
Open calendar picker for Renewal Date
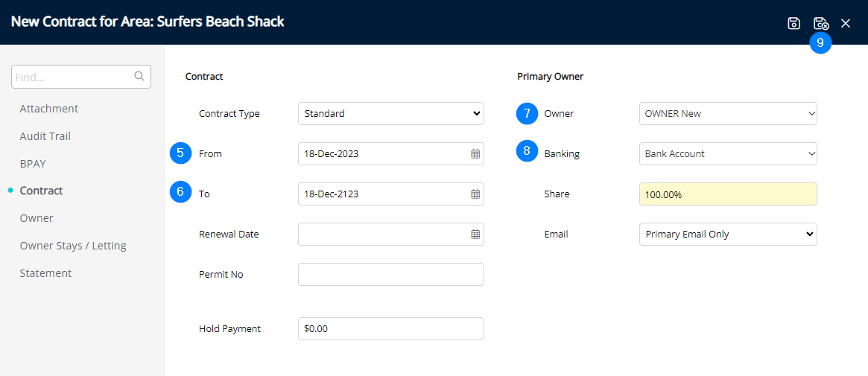point(475,235)
